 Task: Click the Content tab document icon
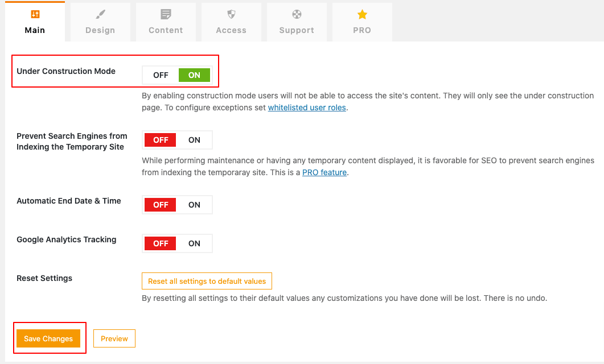(x=166, y=15)
